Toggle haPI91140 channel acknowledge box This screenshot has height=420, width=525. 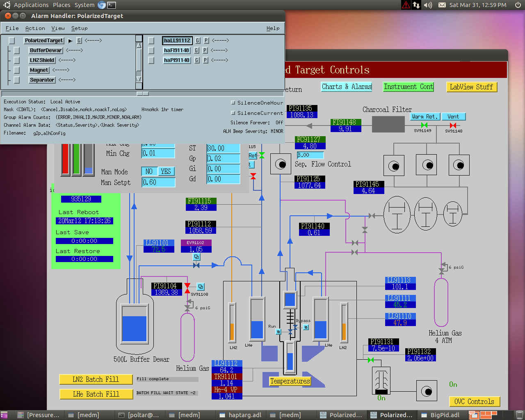click(151, 60)
